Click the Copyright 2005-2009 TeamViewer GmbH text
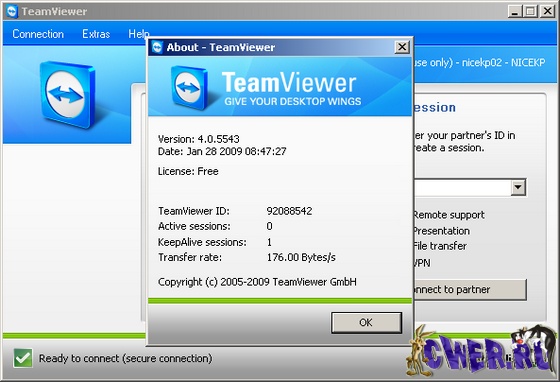The width and height of the screenshot is (560, 382). tap(257, 282)
